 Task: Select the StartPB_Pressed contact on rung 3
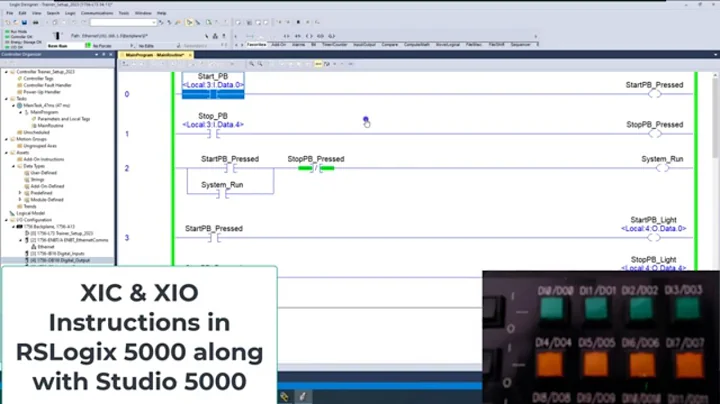coord(214,238)
